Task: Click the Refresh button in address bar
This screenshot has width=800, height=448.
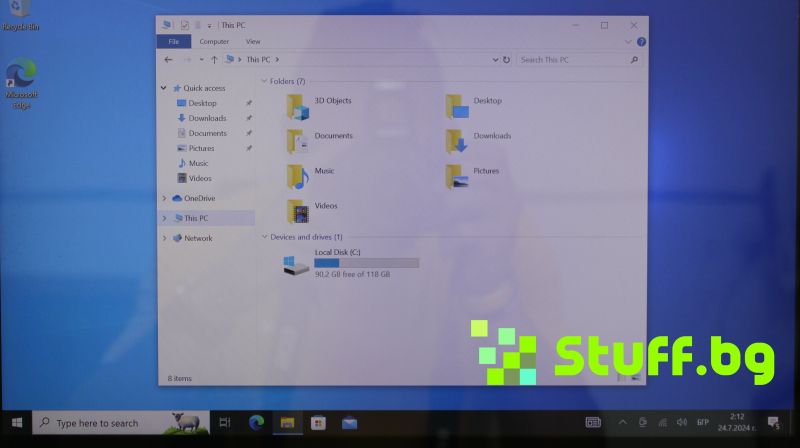Action: [x=507, y=60]
